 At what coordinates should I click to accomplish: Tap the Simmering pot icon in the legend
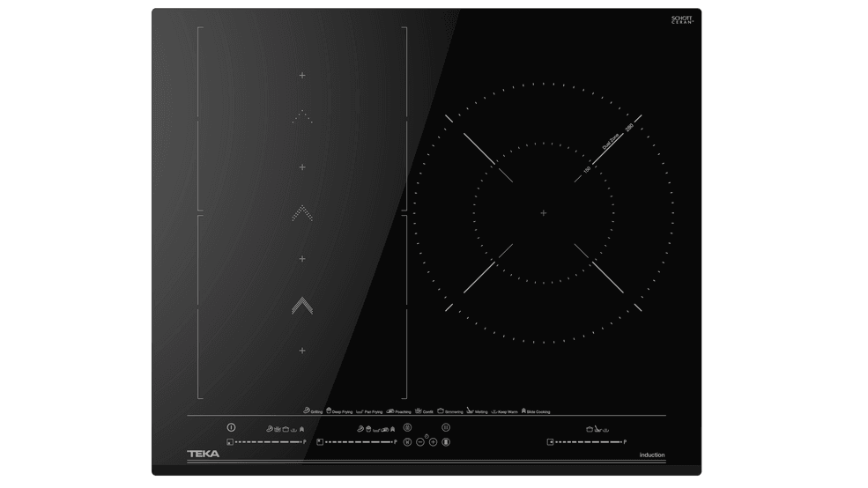tap(440, 410)
